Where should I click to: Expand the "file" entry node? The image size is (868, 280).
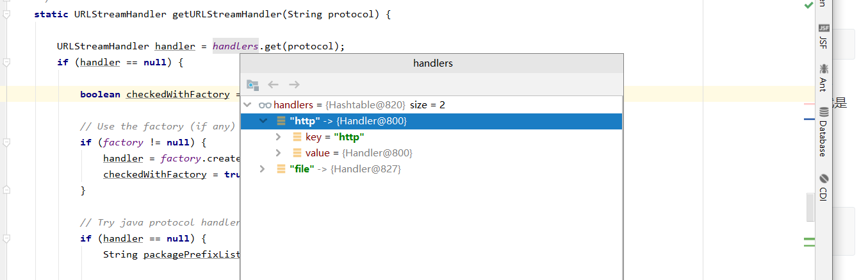[x=263, y=169]
